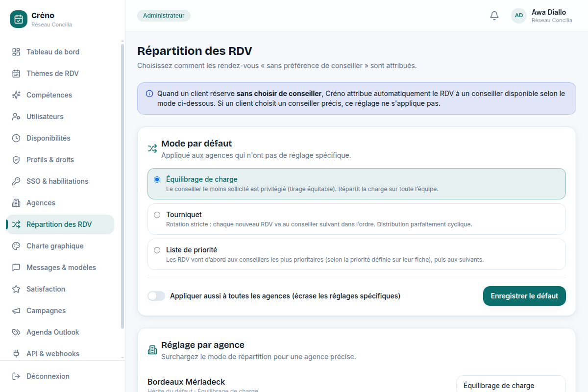The image size is (588, 392).
Task: Click the Tableau de bord grid icon
Action: click(16, 52)
